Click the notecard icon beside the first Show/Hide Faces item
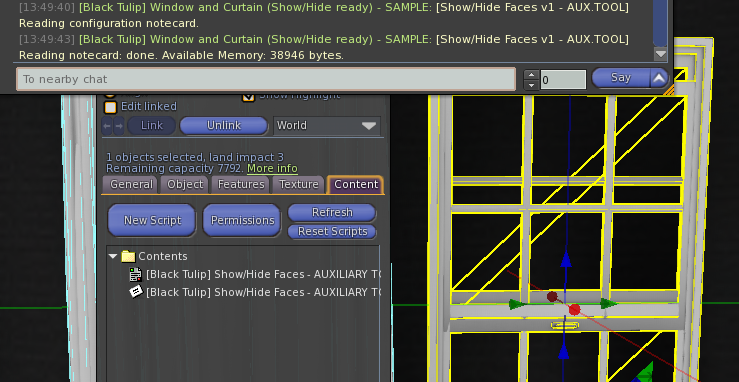 [136, 274]
